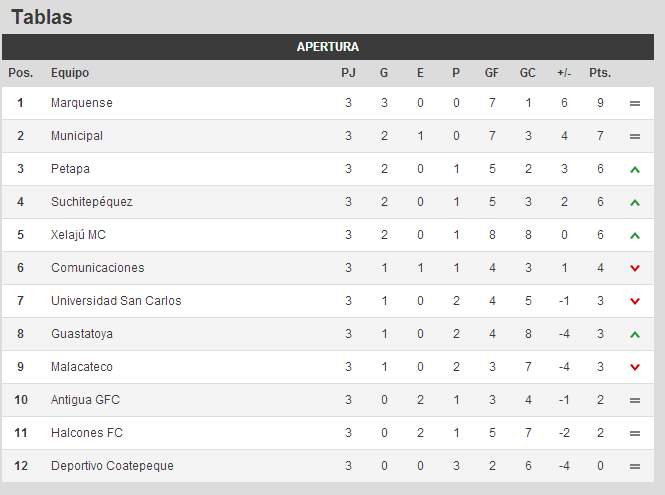
Task: Click the green up arrow for Xelajú MC
Action: 634,236
